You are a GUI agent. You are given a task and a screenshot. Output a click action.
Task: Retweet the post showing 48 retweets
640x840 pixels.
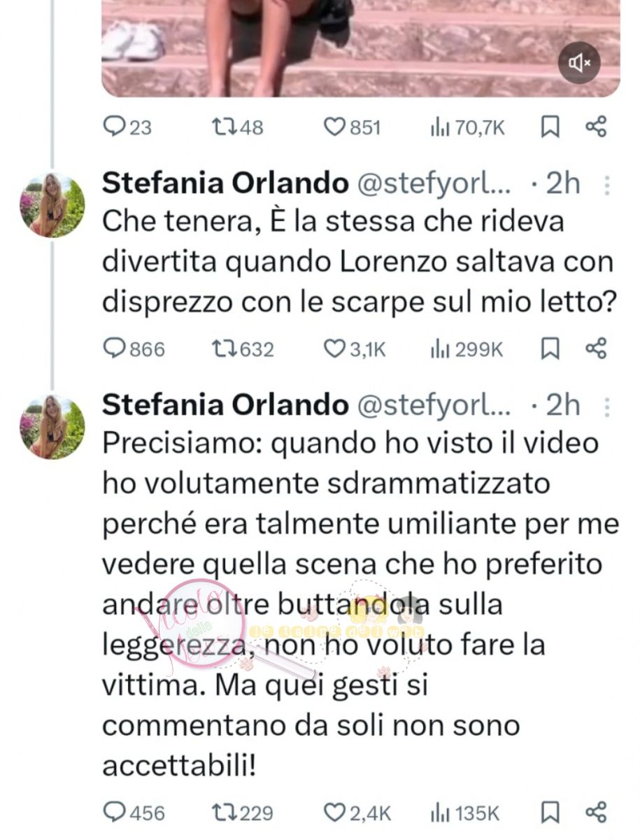coord(237,127)
